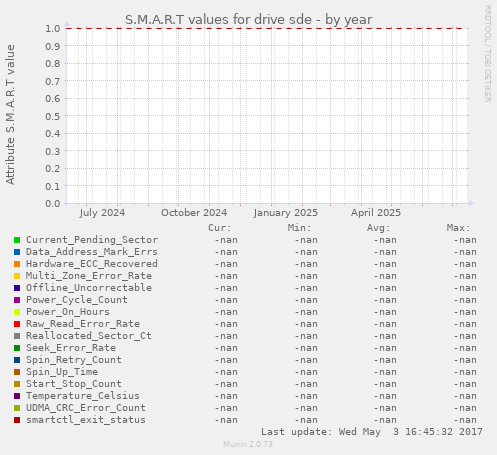497x455 pixels.
Task: Select the Hardware_ECC_Recovered legend label
Action: pyautogui.click(x=92, y=264)
